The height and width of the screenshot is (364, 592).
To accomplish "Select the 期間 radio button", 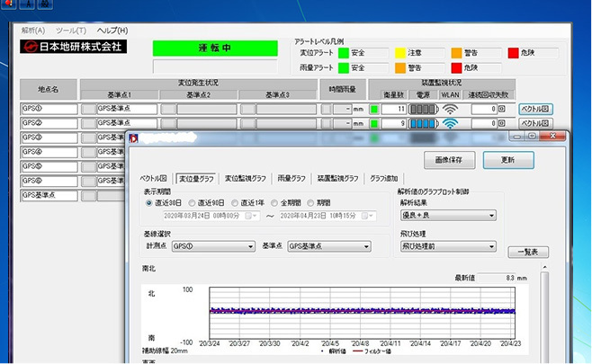I will click(310, 203).
